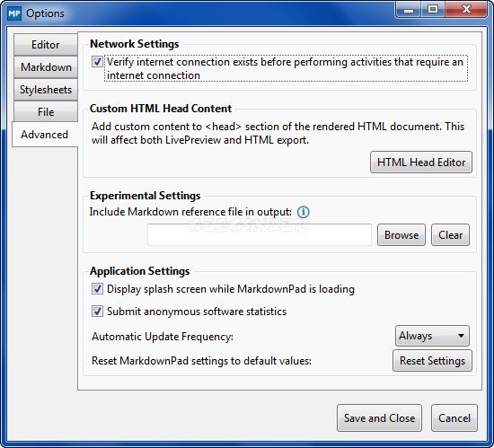Click the Include Markdown reference file label
This screenshot has width=494, height=448.
tap(190, 212)
